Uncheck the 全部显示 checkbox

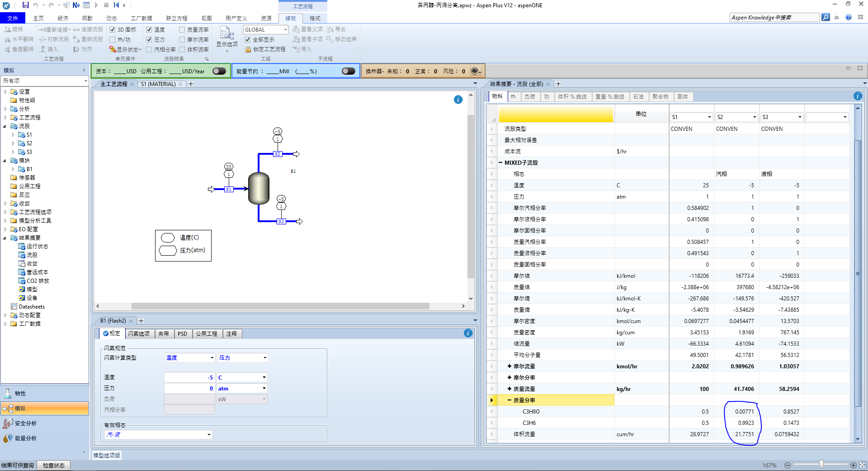pos(248,39)
